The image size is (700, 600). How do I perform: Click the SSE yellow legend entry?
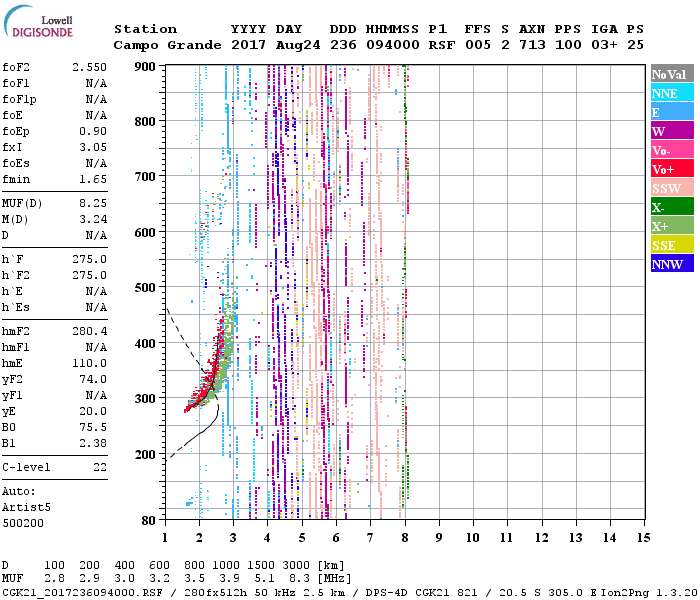tap(671, 245)
